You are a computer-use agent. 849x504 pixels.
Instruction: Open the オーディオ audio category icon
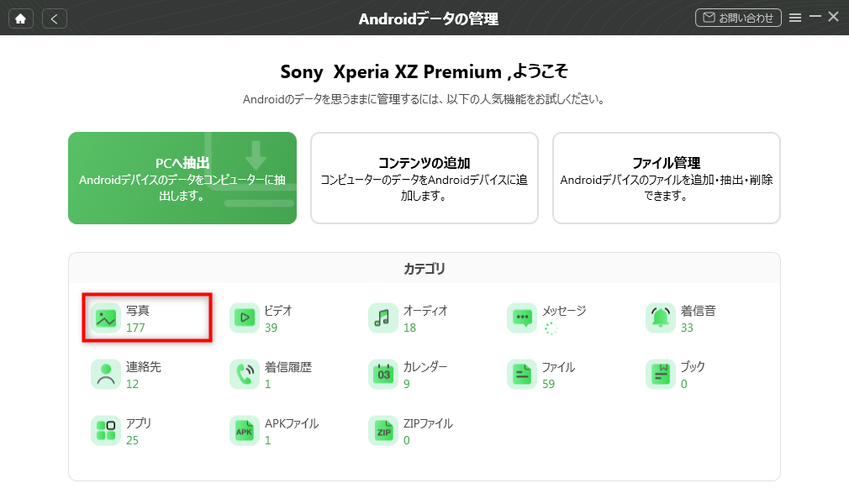click(383, 318)
